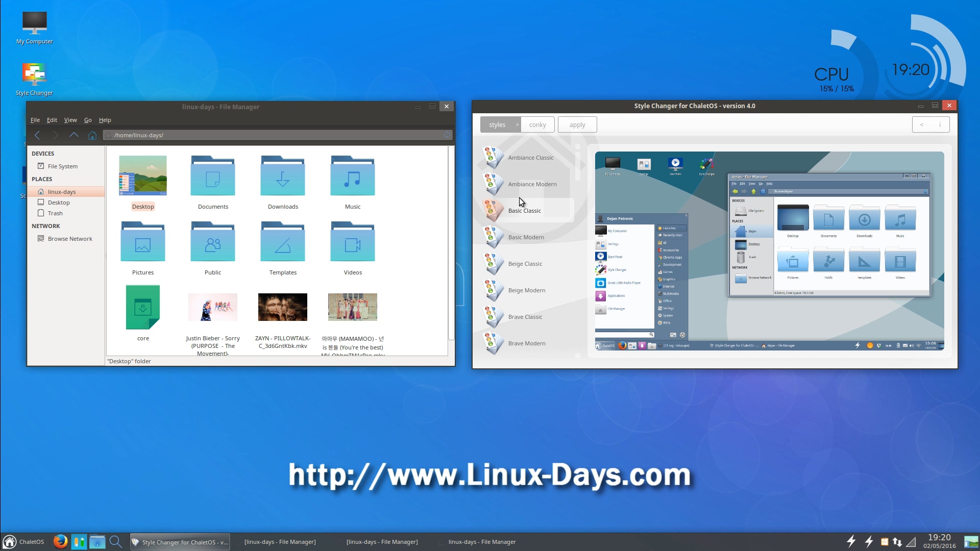Click the info button in Style Changer
The width and height of the screenshot is (980, 551).
coord(940,124)
